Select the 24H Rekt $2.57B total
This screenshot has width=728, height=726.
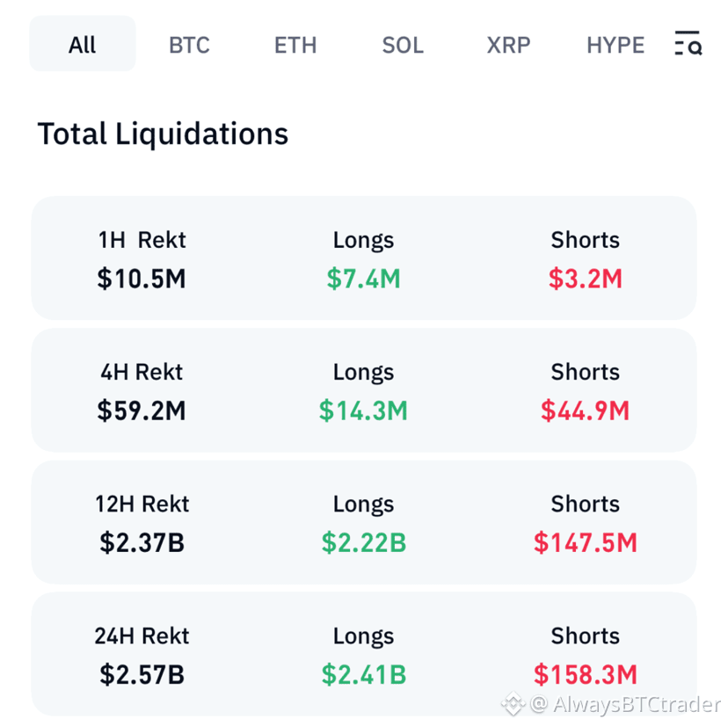click(142, 674)
